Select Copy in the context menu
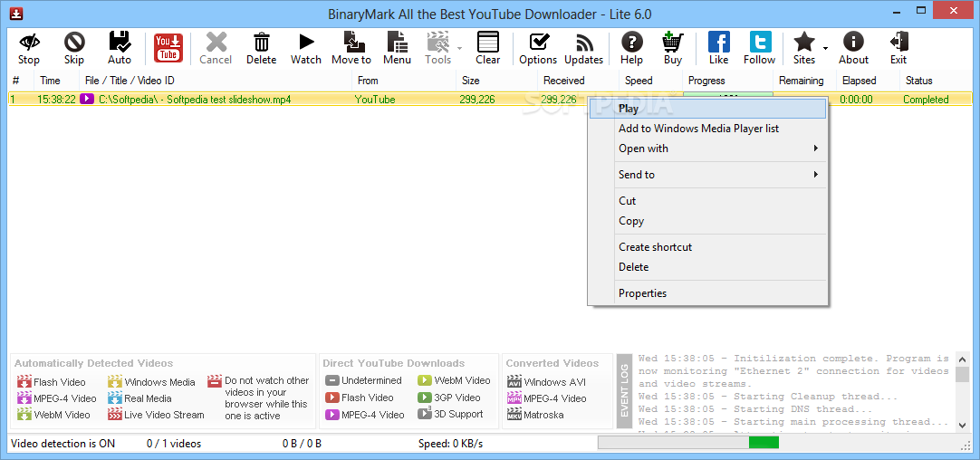The height and width of the screenshot is (460, 980). (x=708, y=221)
